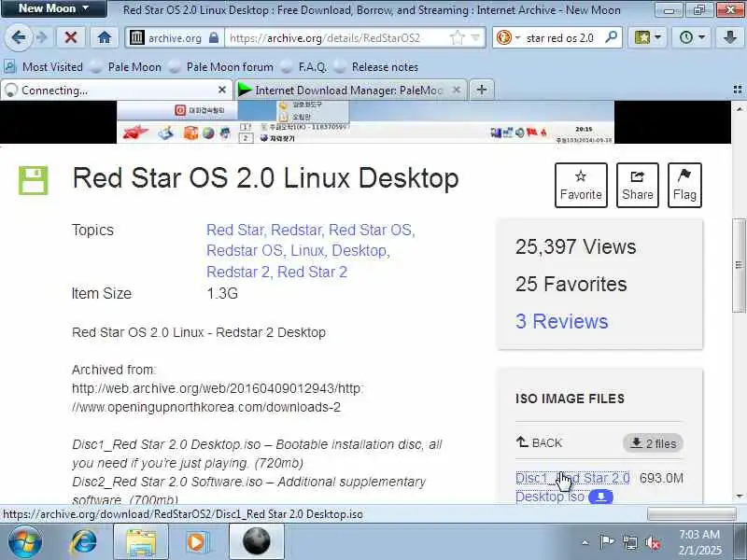
Task: Open the Pale Moon bookmark
Action: [x=126, y=66]
